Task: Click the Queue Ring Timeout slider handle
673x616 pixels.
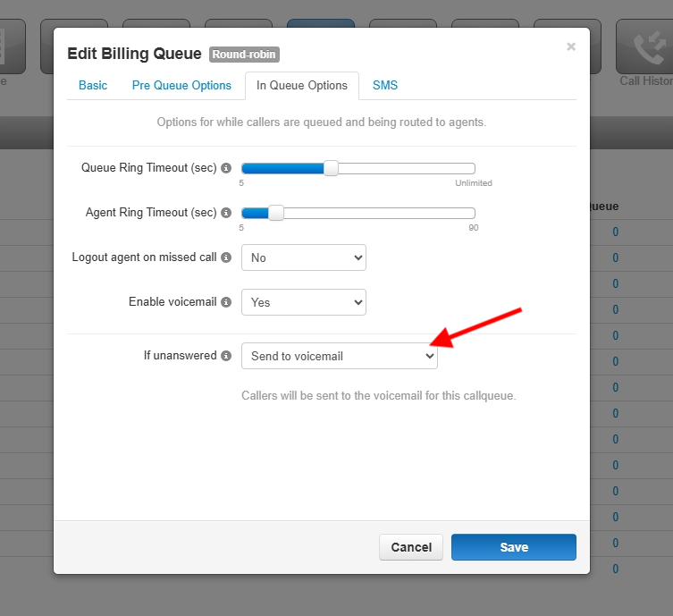Action: 331,168
